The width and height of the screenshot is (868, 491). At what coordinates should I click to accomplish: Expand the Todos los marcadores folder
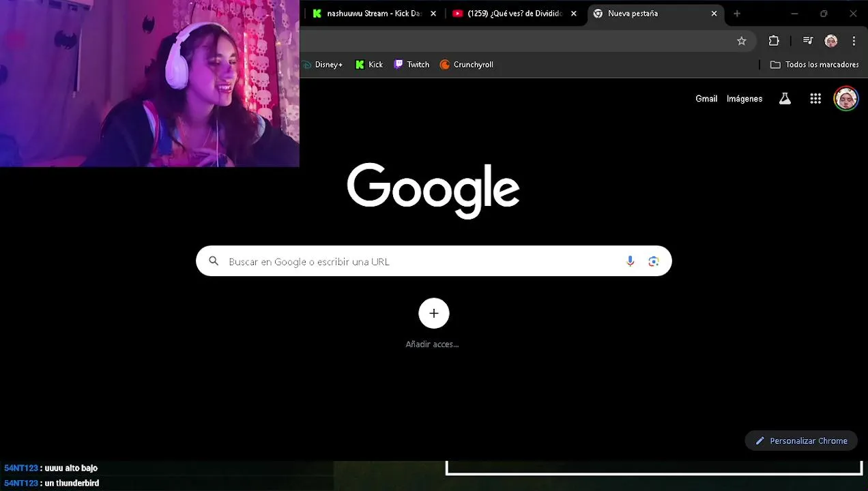coord(814,65)
